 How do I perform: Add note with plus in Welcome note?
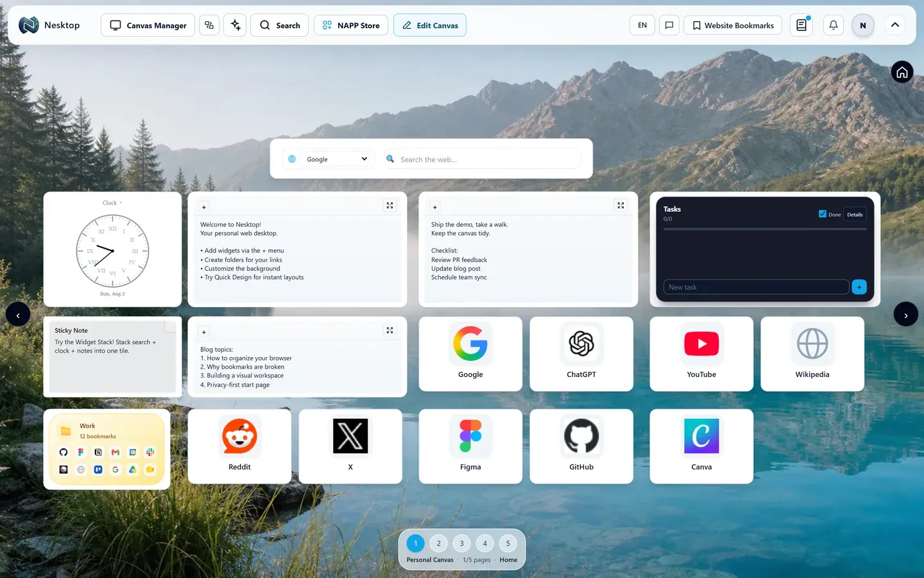tap(204, 207)
